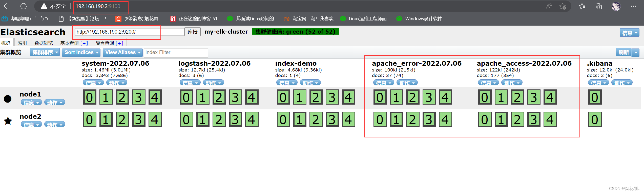Open browser settings and more menu
This screenshot has height=193, width=644.
[x=633, y=6]
